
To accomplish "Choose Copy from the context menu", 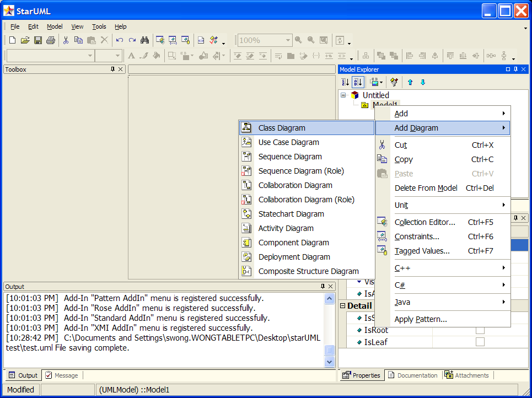I will 443,159.
